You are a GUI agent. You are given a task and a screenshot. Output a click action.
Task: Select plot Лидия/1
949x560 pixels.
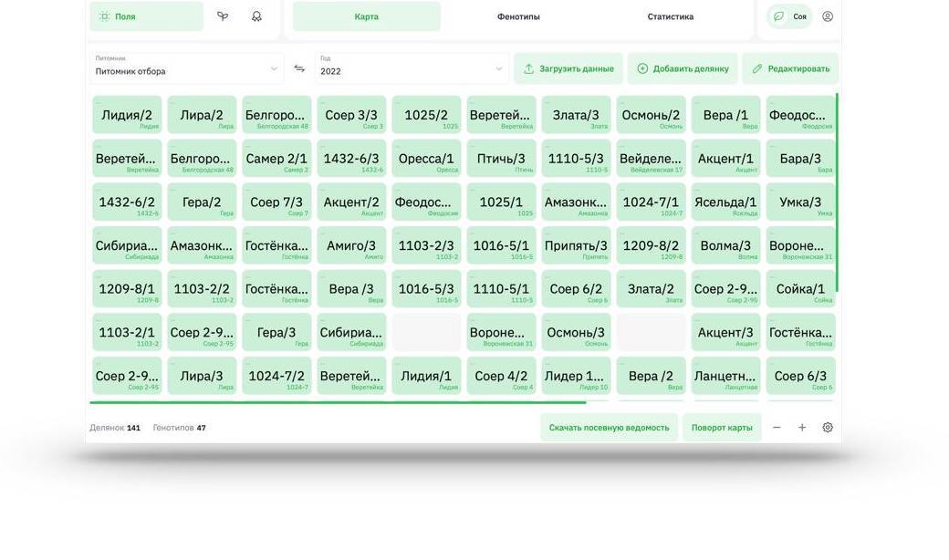pos(426,376)
